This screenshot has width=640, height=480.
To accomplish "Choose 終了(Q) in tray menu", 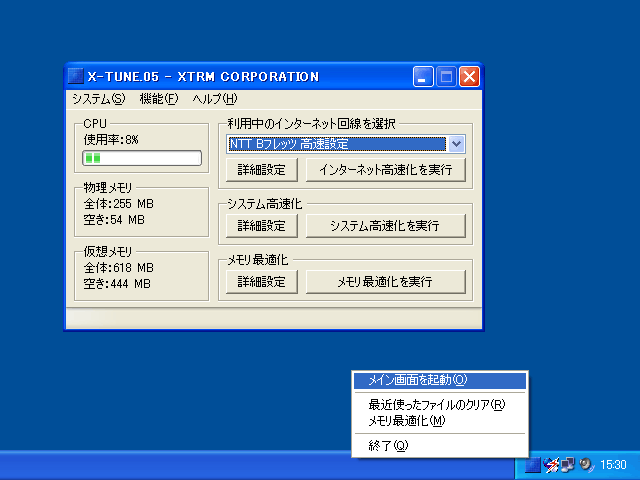I will pyautogui.click(x=440, y=445).
